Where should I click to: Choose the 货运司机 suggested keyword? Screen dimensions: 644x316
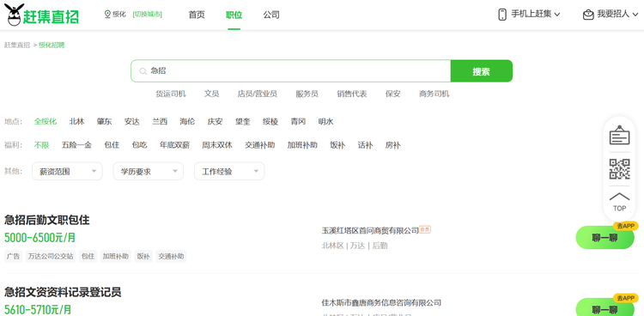coord(171,94)
